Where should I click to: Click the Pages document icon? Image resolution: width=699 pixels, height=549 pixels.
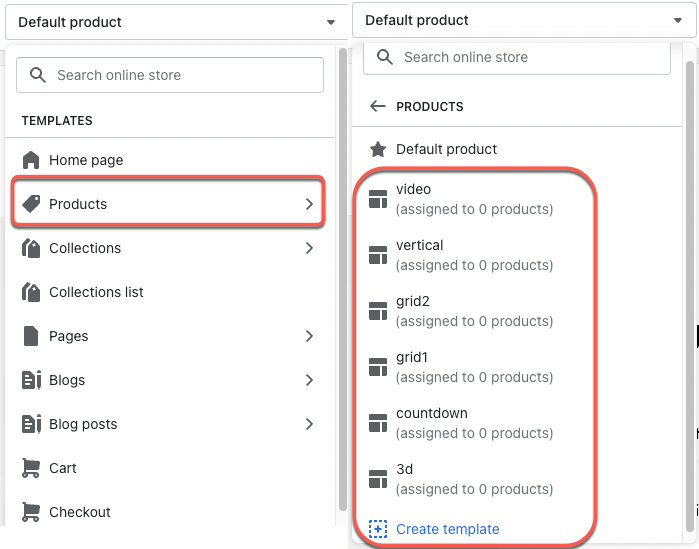pyautogui.click(x=31, y=336)
